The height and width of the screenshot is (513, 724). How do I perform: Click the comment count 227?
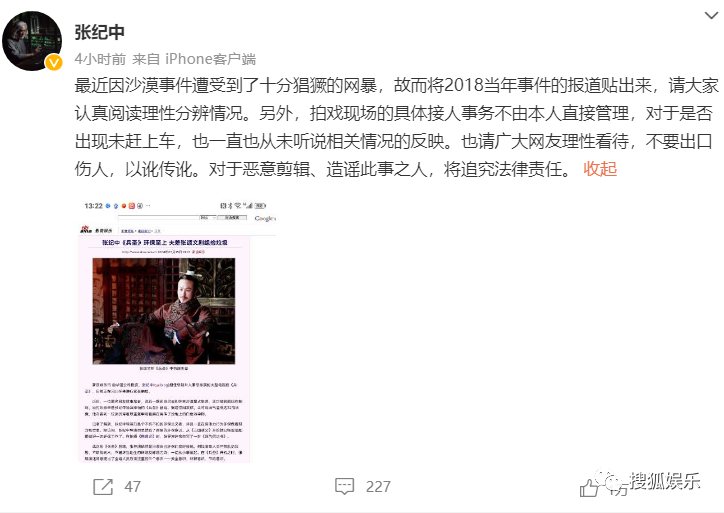(x=378, y=487)
